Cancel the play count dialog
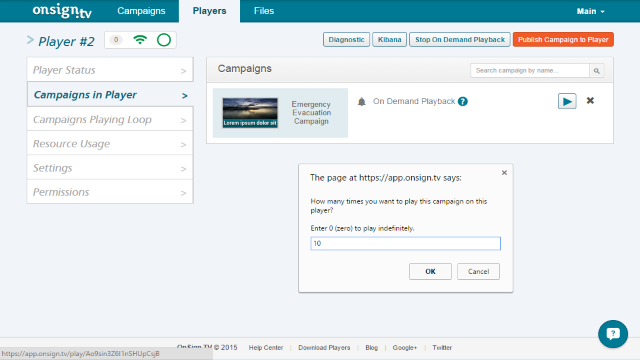 (478, 271)
